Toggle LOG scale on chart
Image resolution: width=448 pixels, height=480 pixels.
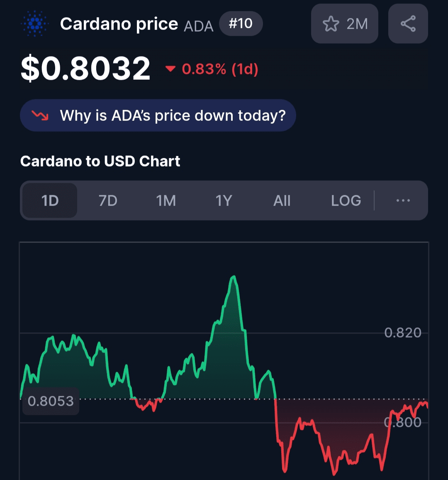(x=346, y=201)
